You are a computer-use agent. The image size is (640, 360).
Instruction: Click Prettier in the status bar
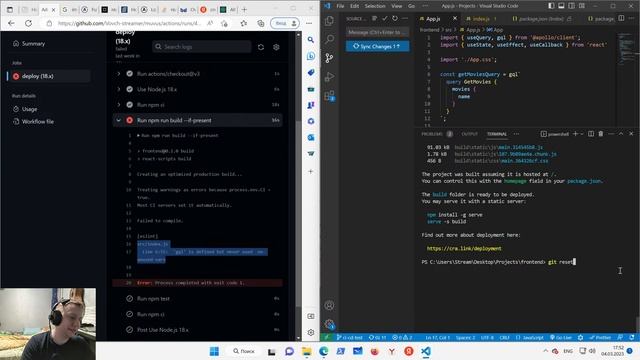coord(600,338)
